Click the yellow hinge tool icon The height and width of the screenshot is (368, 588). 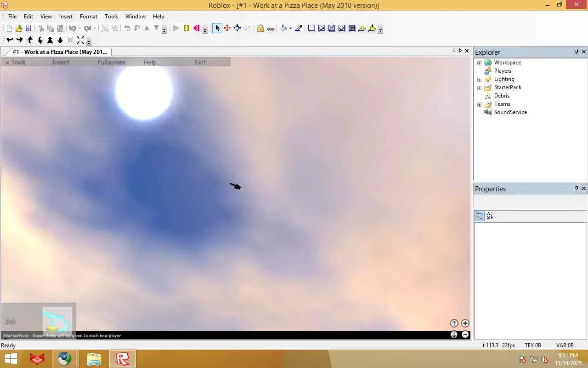click(x=362, y=29)
